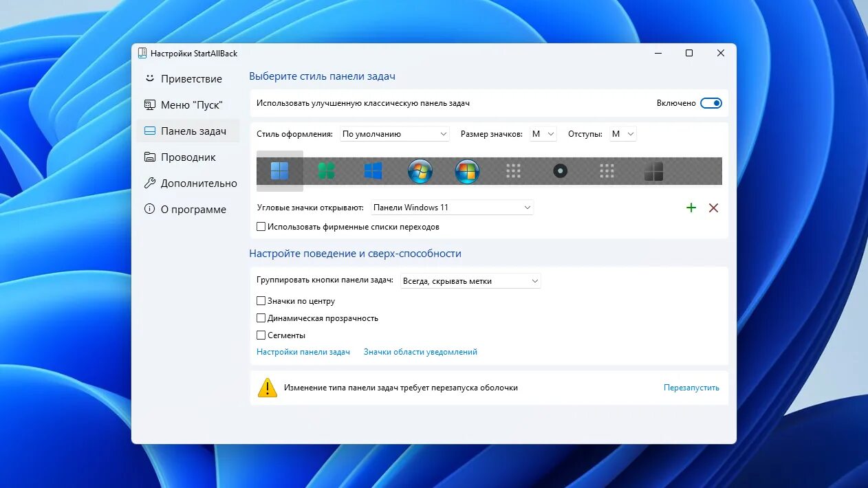Image resolution: width=868 pixels, height=488 pixels.
Task: Enable 'Использовать фирменные списки переходов' checkbox
Action: tap(261, 226)
